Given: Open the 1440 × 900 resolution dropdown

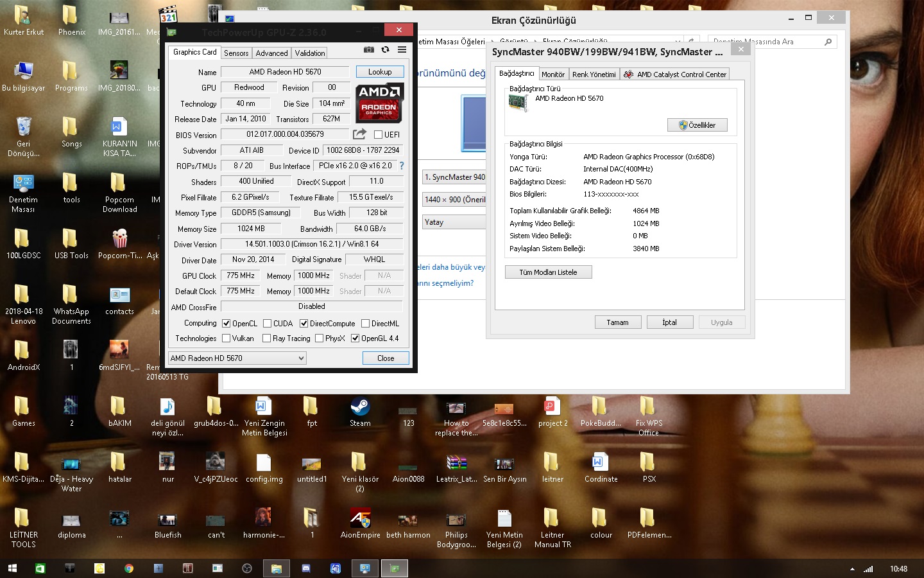Looking at the screenshot, I should (x=454, y=200).
